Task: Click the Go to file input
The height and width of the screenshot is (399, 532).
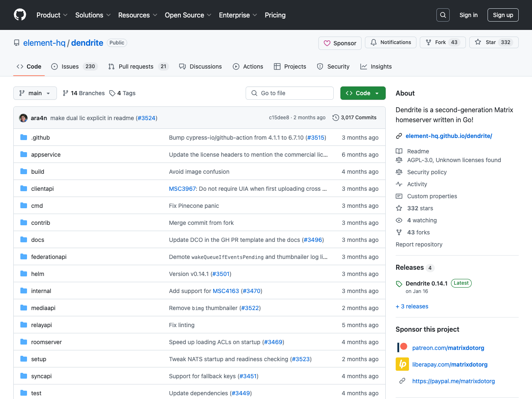Action: 290,93
